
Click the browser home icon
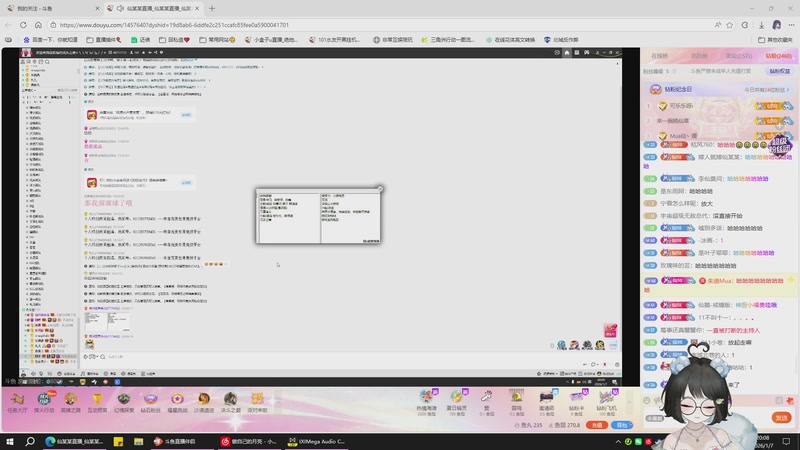38,24
